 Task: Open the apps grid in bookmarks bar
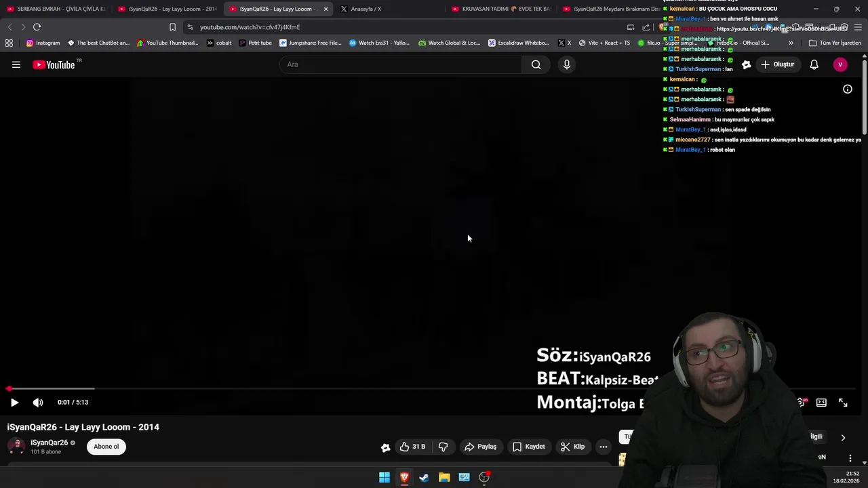coord(9,43)
